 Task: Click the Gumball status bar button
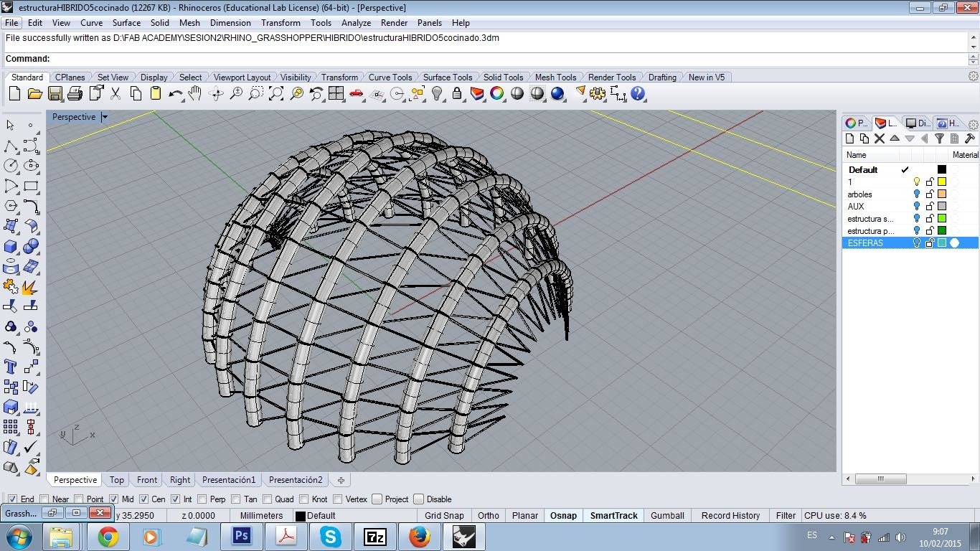point(668,516)
